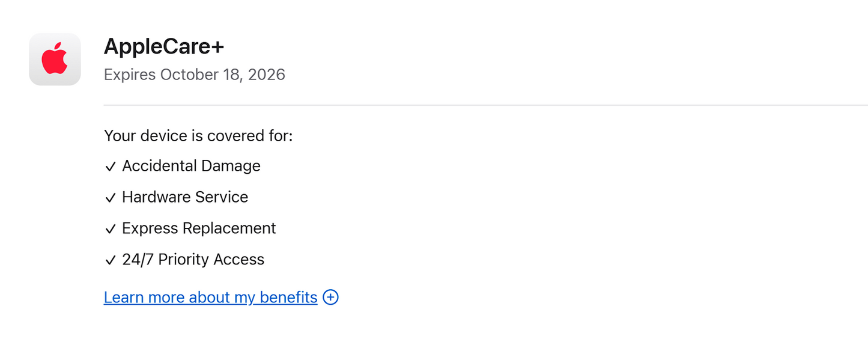868x339 pixels.
Task: Click the Accidental Damage label
Action: (x=191, y=166)
